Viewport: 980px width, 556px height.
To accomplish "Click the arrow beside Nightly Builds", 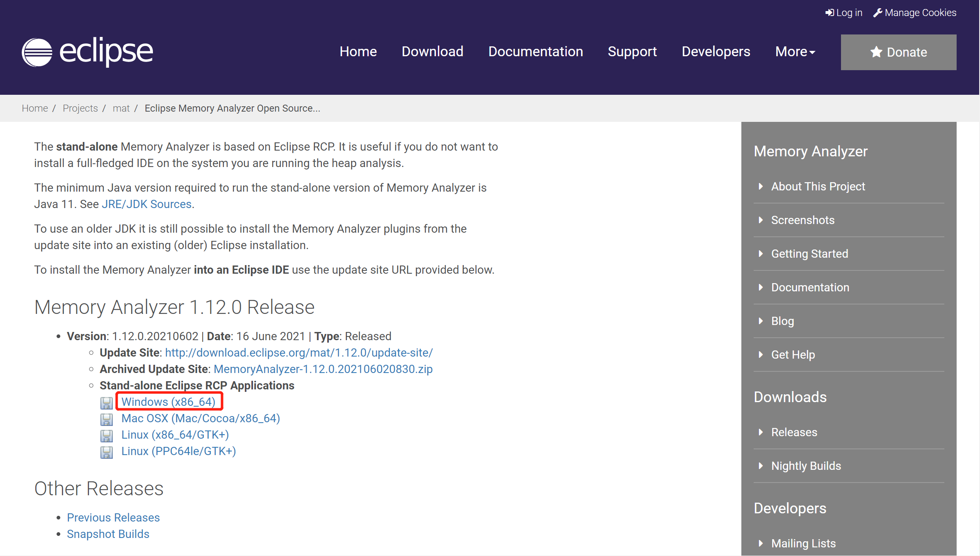I will pos(761,466).
